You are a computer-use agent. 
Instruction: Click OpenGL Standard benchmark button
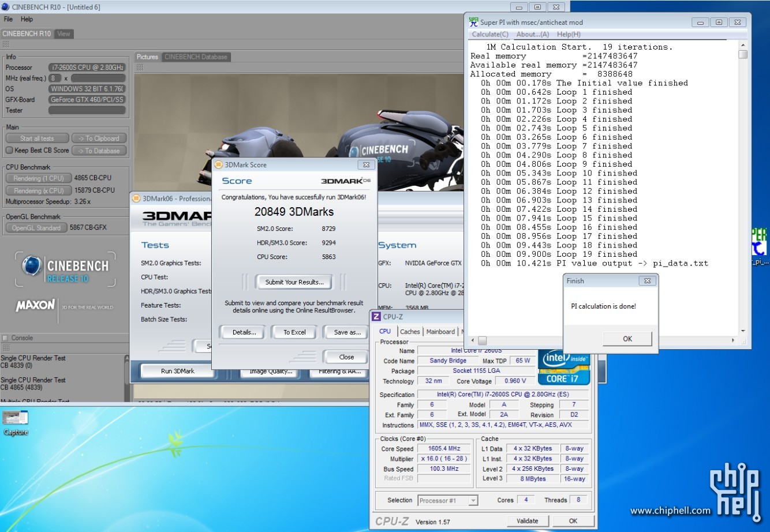pyautogui.click(x=36, y=228)
